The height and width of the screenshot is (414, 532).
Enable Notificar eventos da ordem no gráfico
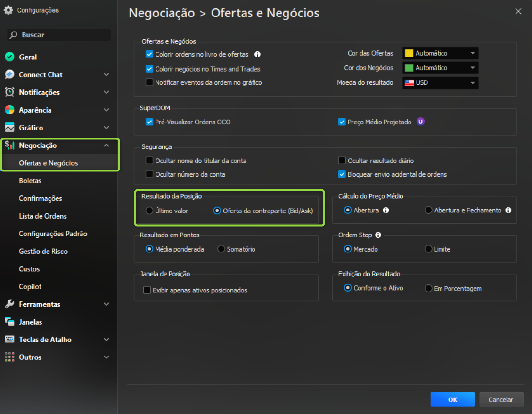[x=149, y=82]
